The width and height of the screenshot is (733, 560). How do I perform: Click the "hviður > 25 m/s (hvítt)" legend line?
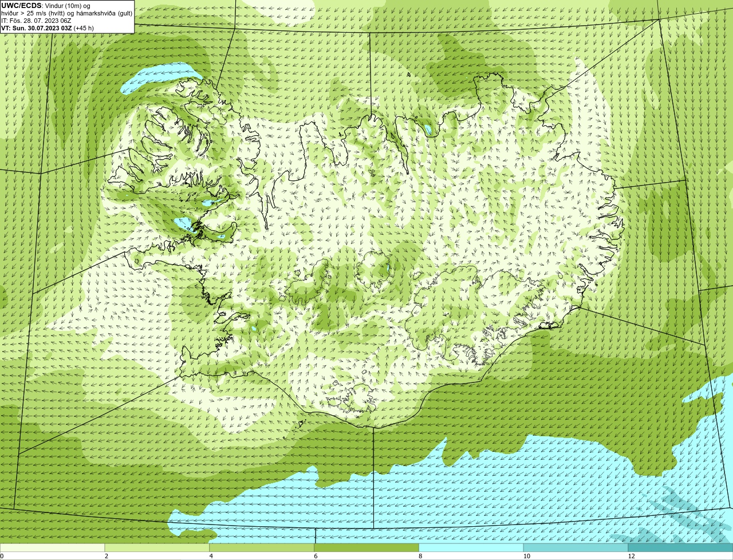tap(67, 13)
